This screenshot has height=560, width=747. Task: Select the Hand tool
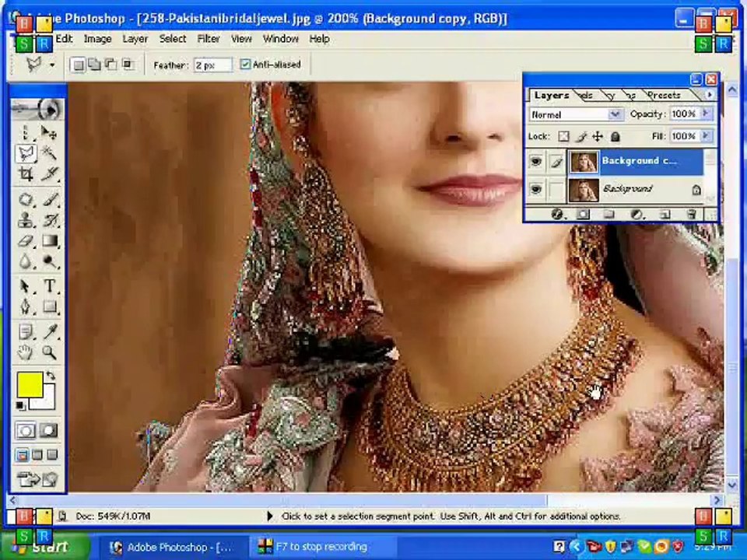(26, 352)
